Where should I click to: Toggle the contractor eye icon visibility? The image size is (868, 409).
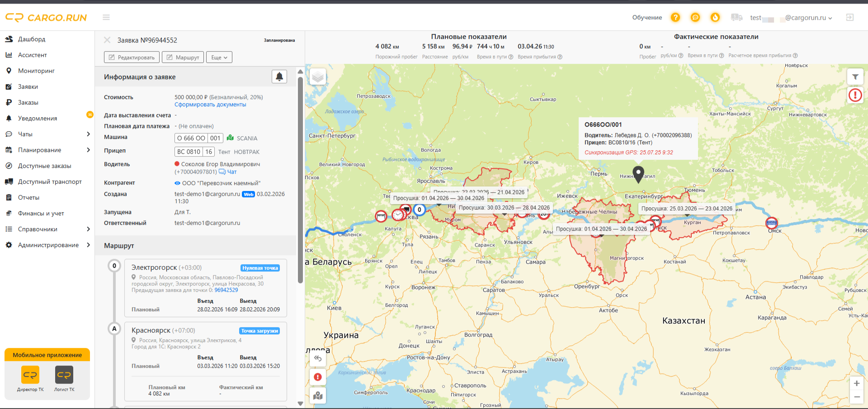coord(177,183)
